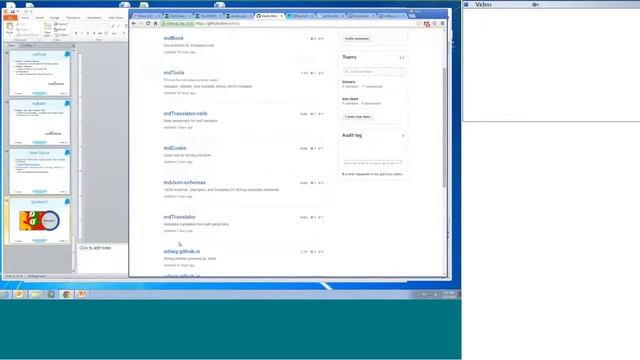Open the mdTranslator repository link
The height and width of the screenshot is (360, 640).
pyautogui.click(x=180, y=217)
